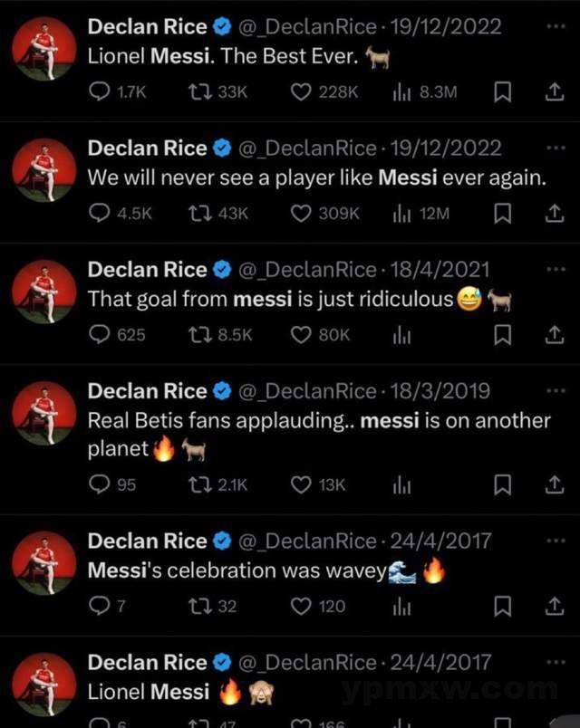Open Declan Rice name on 18/3/2019 tweet
The height and width of the screenshot is (728, 580).
[147, 391]
